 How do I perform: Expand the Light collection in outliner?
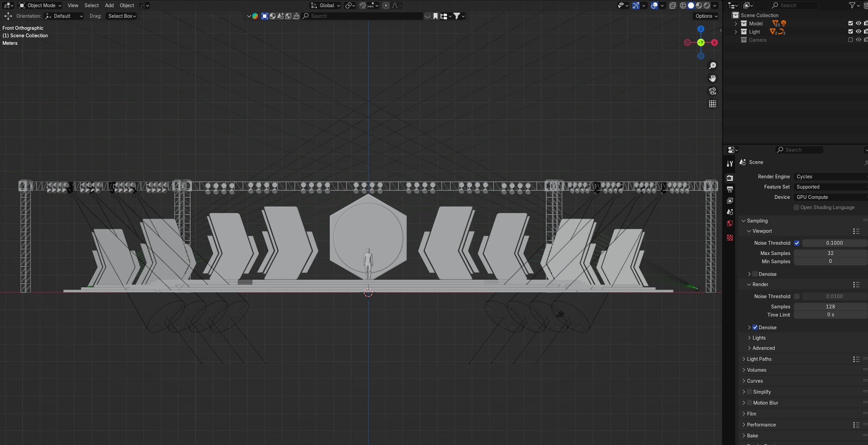(735, 32)
